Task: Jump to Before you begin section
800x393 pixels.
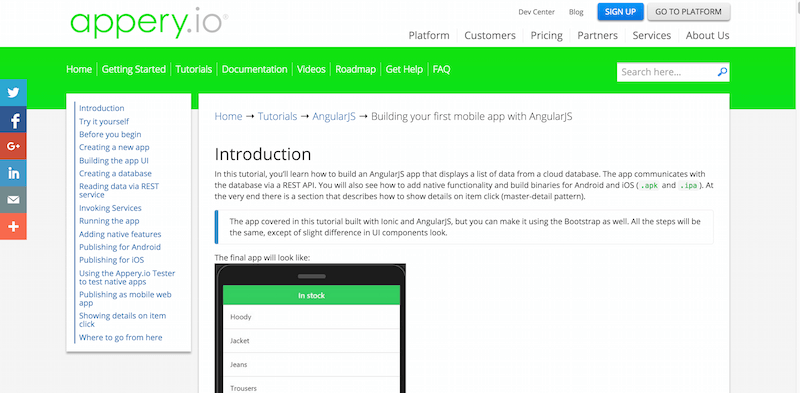Action: point(110,134)
